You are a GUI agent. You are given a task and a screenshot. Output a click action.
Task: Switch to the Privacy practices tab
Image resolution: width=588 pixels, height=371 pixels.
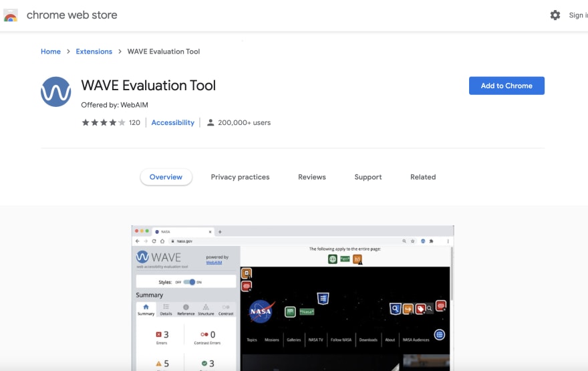pyautogui.click(x=240, y=177)
